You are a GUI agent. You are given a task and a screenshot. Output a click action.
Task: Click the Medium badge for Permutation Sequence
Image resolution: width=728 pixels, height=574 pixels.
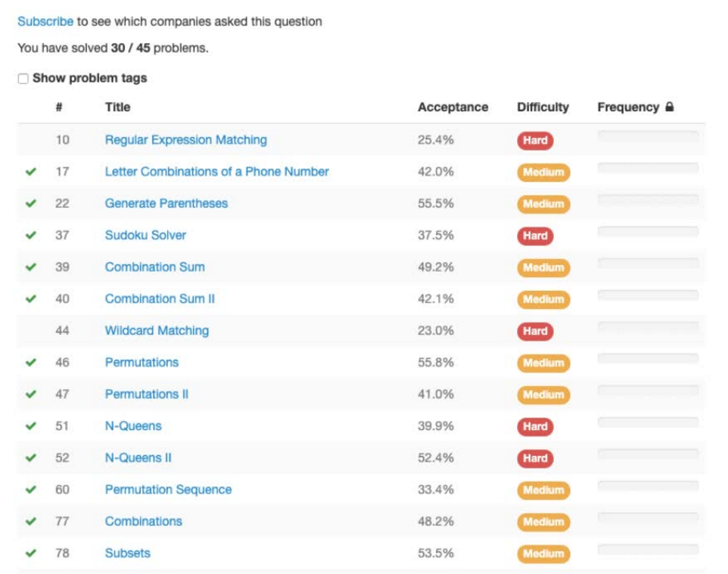click(x=543, y=490)
